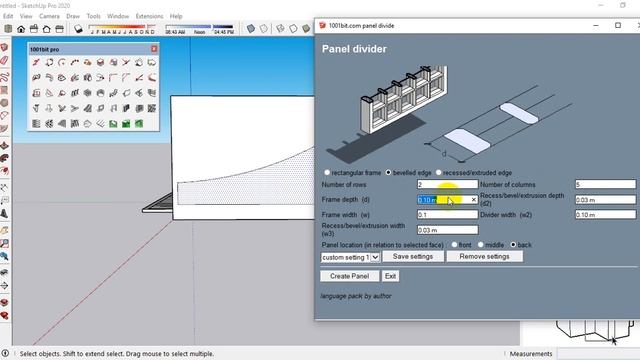This screenshot has width=640, height=360.
Task: Open the Tools menu
Action: click(93, 16)
